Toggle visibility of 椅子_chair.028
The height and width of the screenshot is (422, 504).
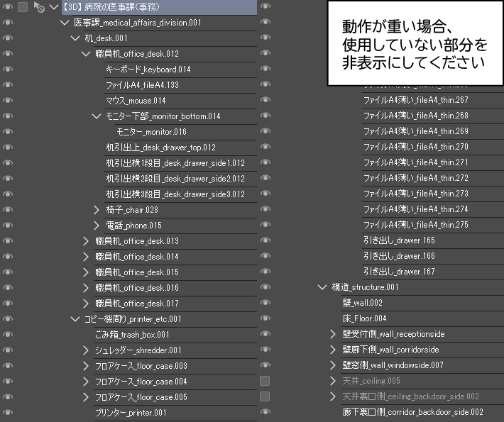pos(8,210)
